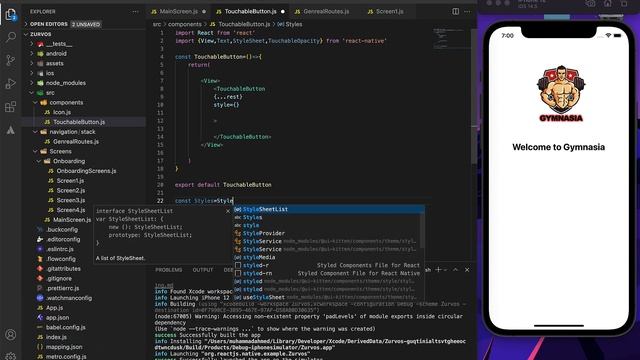Open OnboardingScreens.js file

(x=86, y=171)
